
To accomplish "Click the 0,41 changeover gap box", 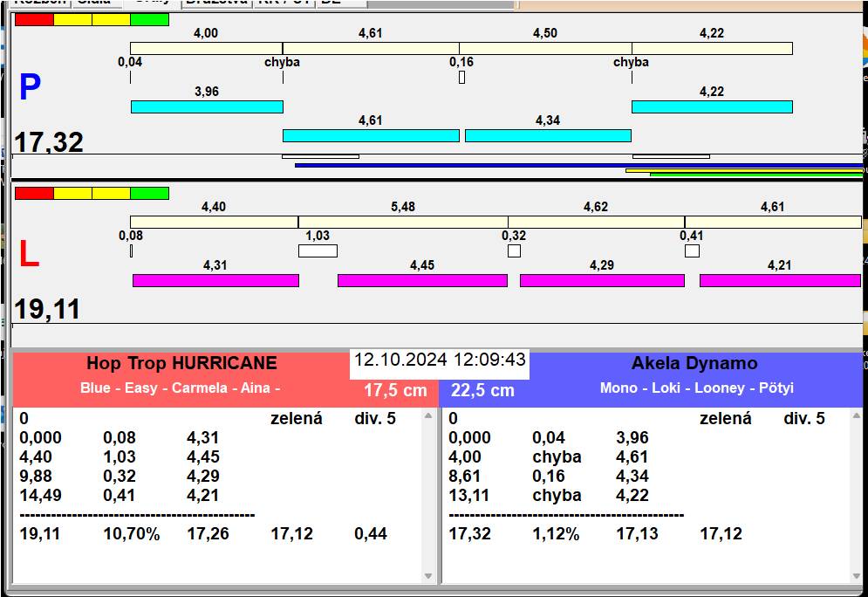I will [692, 251].
